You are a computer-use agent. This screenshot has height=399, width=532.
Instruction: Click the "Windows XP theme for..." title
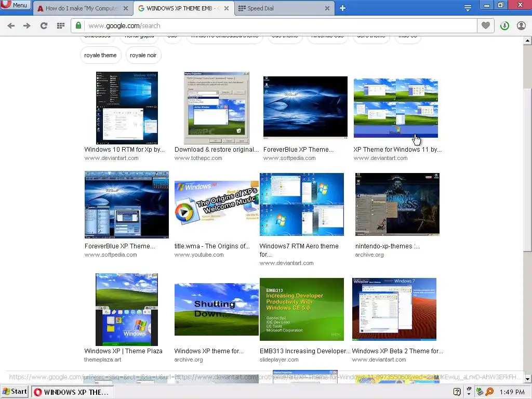(x=209, y=351)
